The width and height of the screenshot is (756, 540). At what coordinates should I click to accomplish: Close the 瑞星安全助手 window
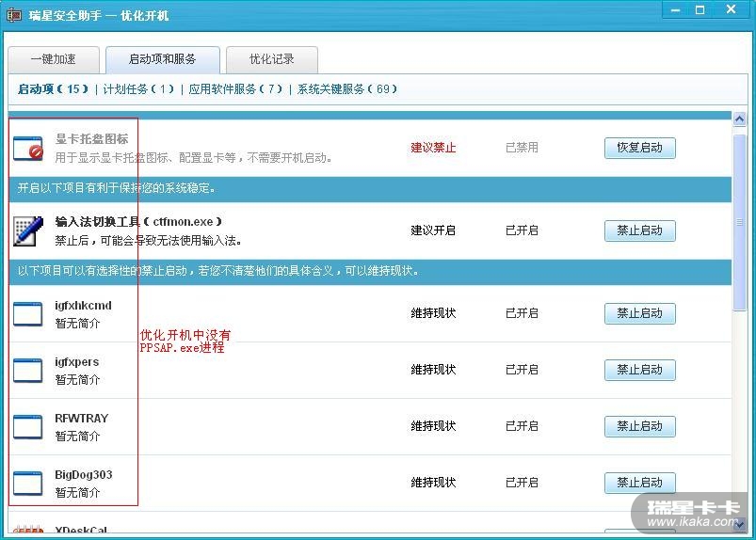tap(731, 9)
